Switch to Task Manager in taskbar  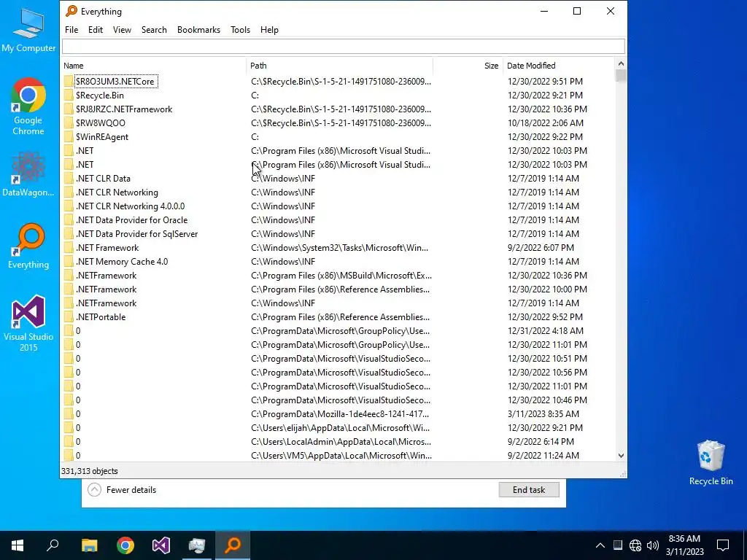(197, 545)
